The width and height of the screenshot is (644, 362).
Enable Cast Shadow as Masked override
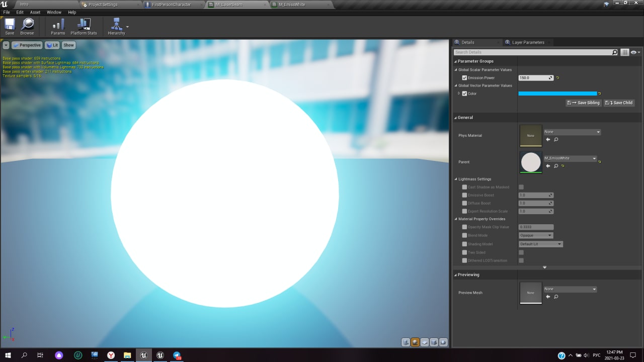[x=464, y=187]
